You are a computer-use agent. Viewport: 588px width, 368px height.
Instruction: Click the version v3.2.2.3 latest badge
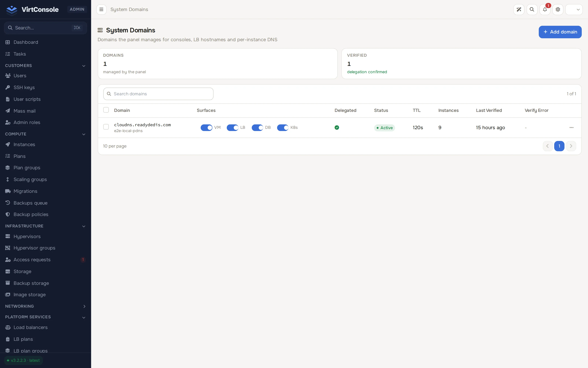24,360
